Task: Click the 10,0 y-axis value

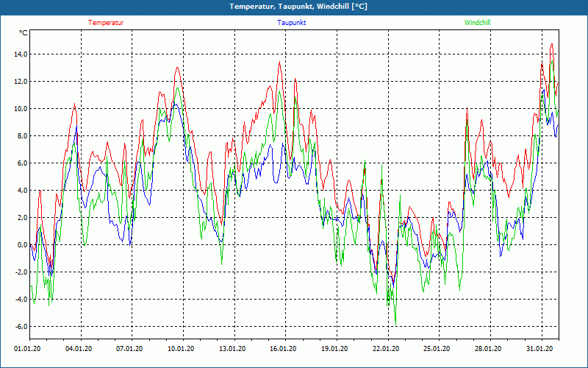Action: 21,109
